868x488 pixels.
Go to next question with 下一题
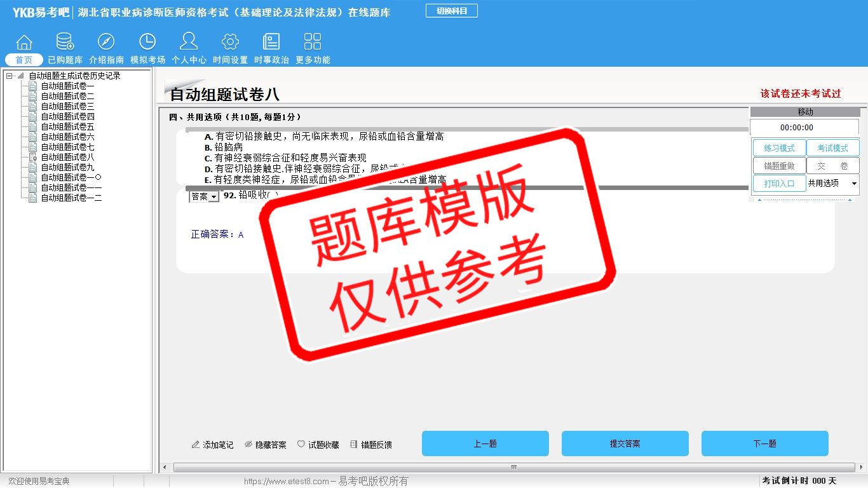[x=765, y=444]
